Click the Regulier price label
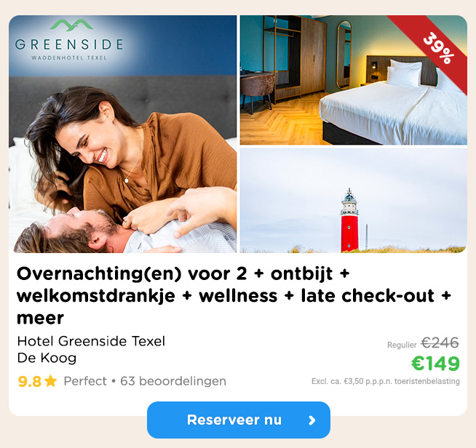The width and height of the screenshot is (476, 448). (402, 345)
